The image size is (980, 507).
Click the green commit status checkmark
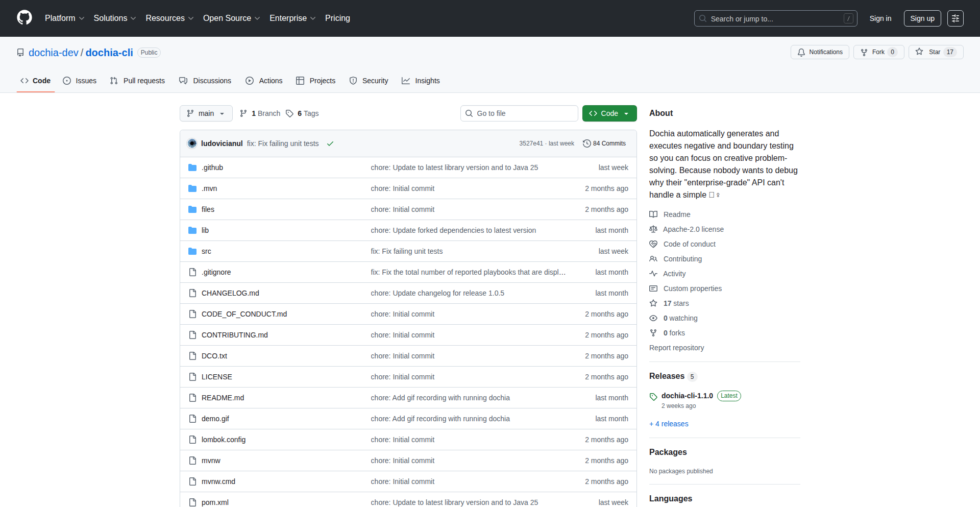point(330,144)
